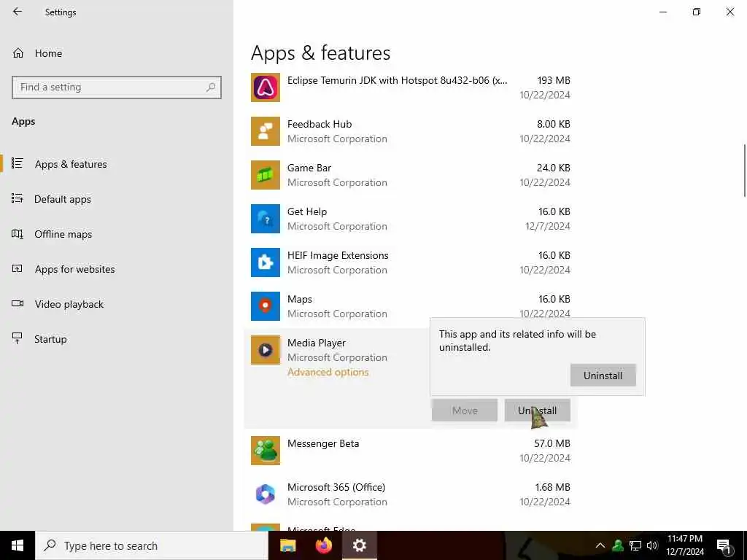
Task: Select Messenger Beta entry name
Action: 323,444
